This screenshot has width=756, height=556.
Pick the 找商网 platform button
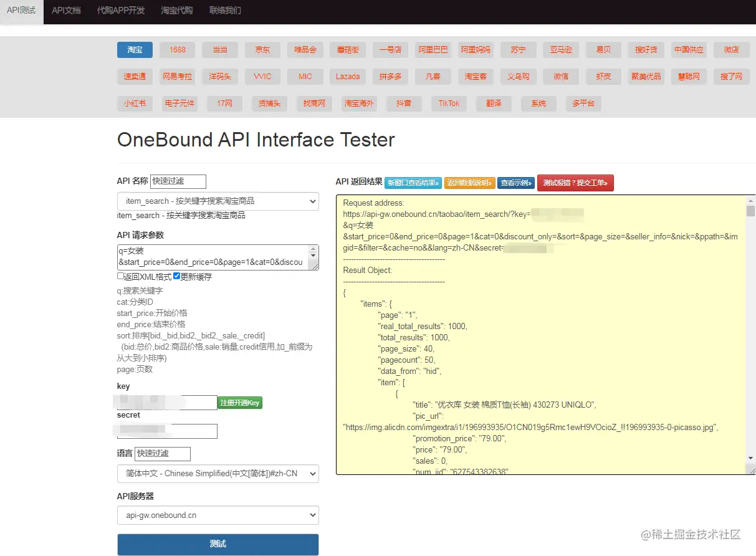pos(315,103)
